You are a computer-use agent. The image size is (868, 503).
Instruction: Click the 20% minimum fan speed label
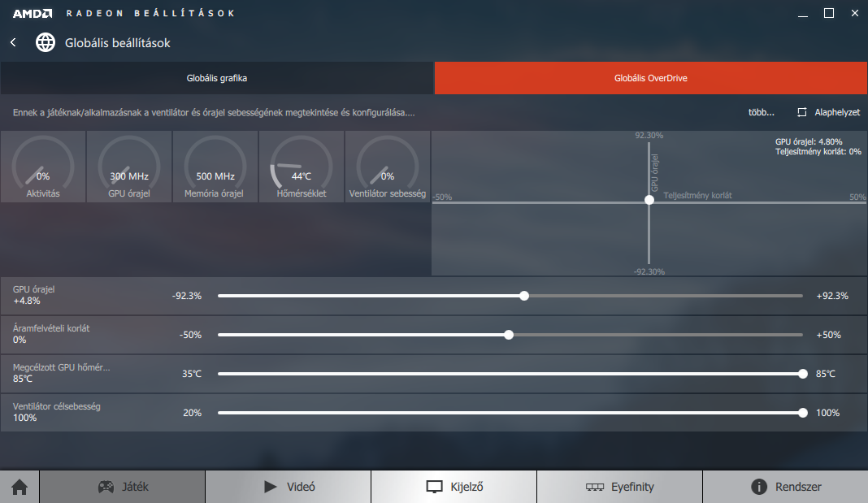(x=192, y=413)
